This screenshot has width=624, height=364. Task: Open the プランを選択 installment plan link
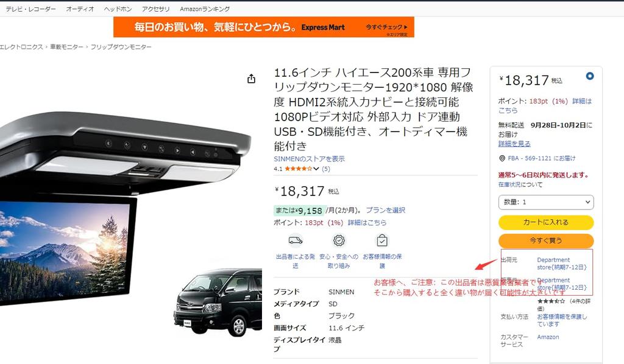385,210
